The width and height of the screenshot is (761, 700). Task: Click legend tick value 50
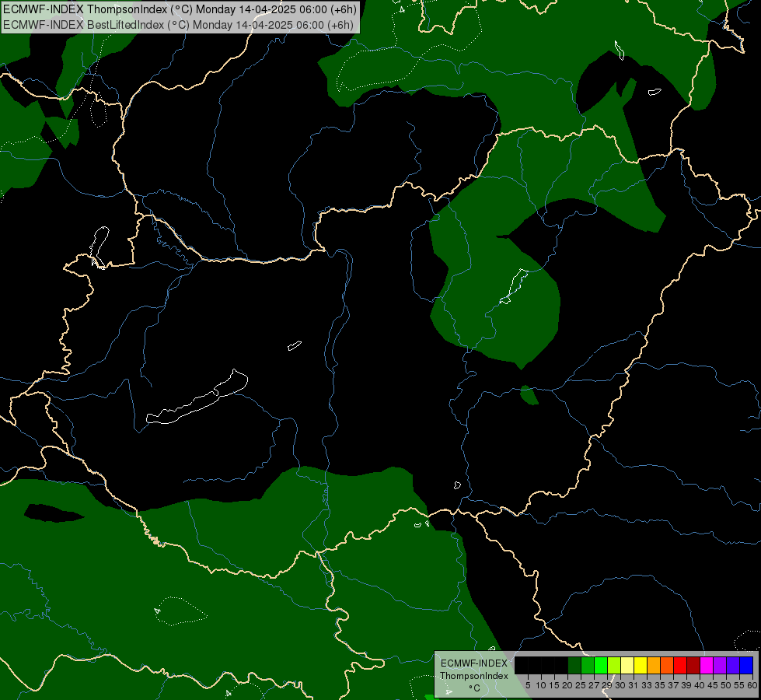tap(725, 685)
